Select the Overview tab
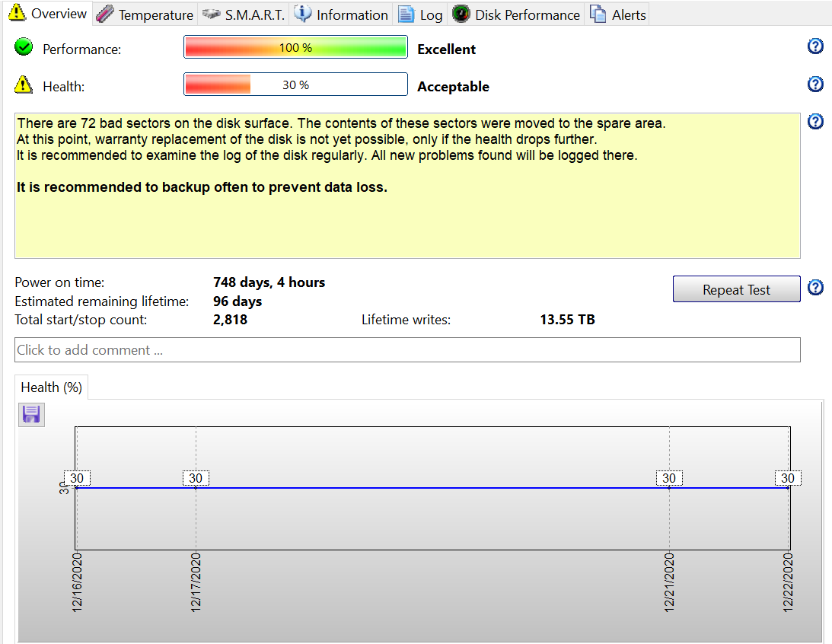The image size is (832, 644). [x=48, y=13]
